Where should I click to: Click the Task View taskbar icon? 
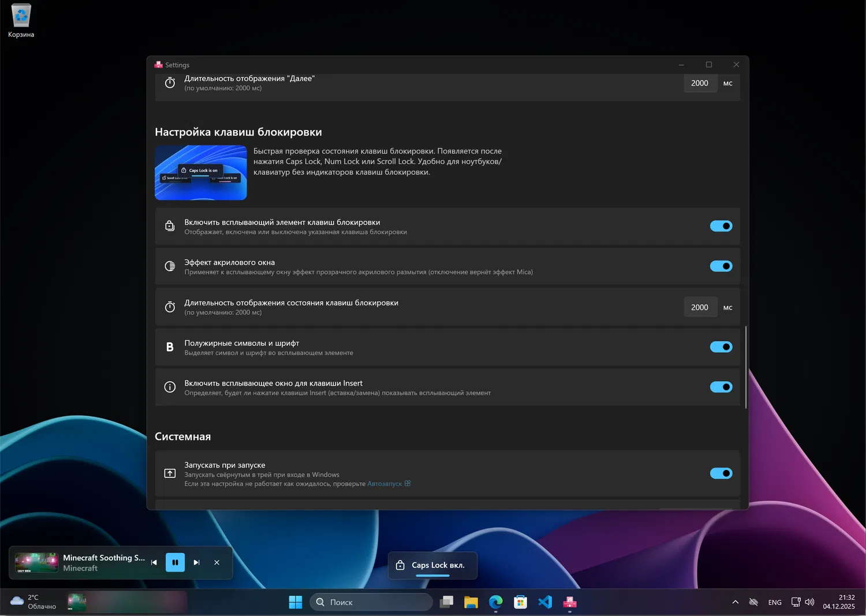[x=446, y=602]
